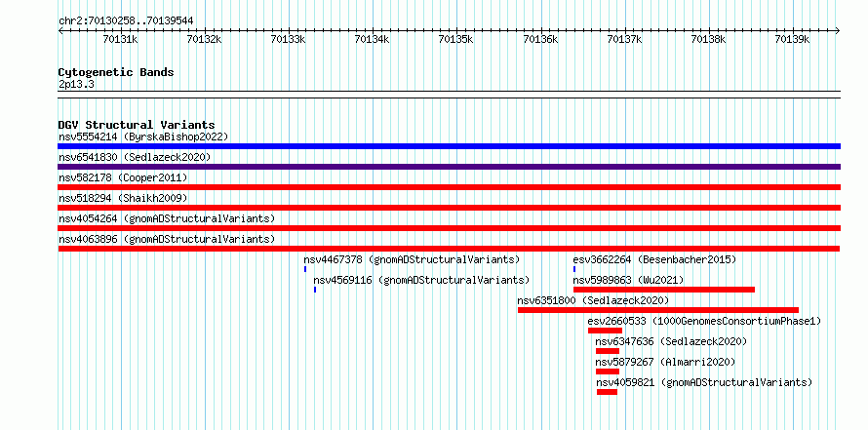Viewport: 868px width, 430px height.
Task: Click the 70133k ruler tick label
Action: pyautogui.click(x=289, y=39)
